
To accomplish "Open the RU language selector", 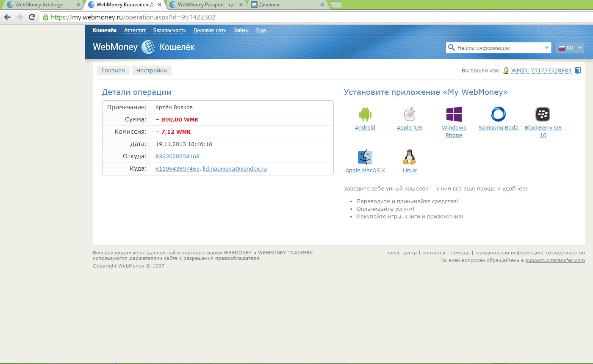I will pyautogui.click(x=570, y=48).
